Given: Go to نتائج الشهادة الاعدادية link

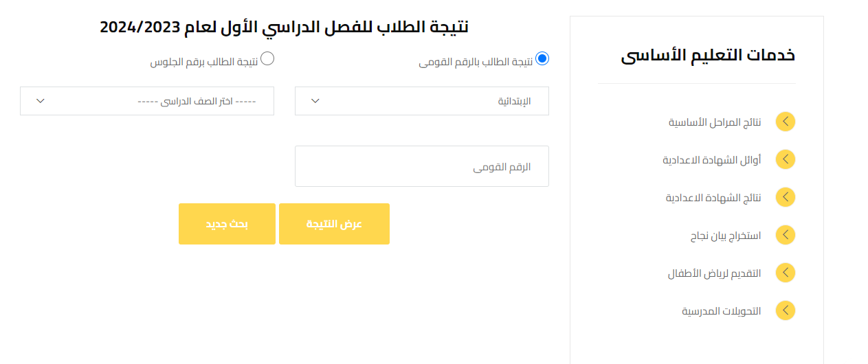Looking at the screenshot, I should [x=713, y=198].
